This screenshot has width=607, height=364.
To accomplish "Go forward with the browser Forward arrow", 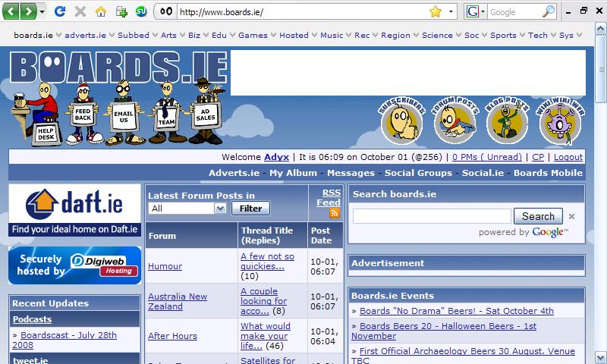I will tap(28, 11).
